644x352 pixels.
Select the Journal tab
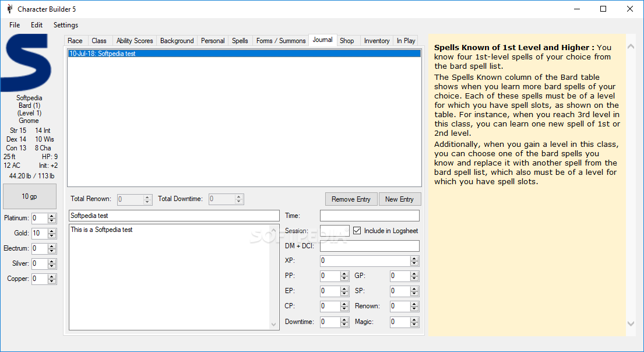pos(323,40)
